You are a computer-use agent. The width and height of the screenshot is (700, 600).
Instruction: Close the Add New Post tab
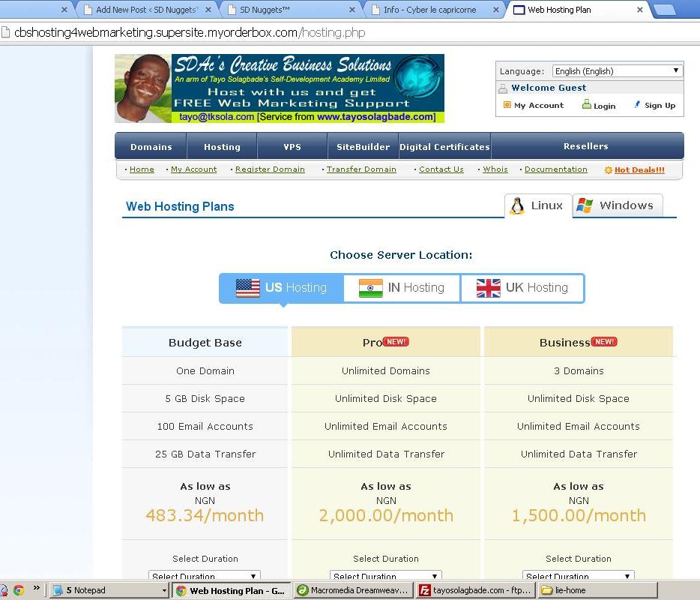click(x=208, y=10)
